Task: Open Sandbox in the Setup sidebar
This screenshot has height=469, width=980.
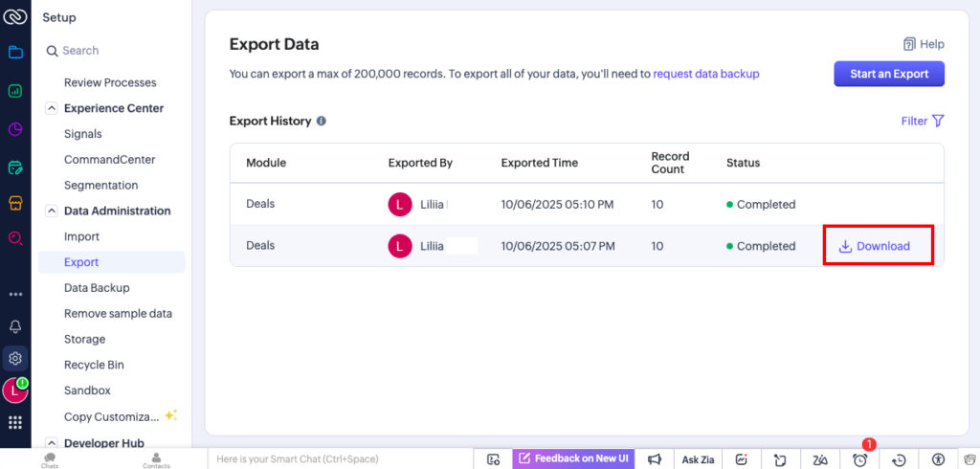Action: click(x=87, y=391)
